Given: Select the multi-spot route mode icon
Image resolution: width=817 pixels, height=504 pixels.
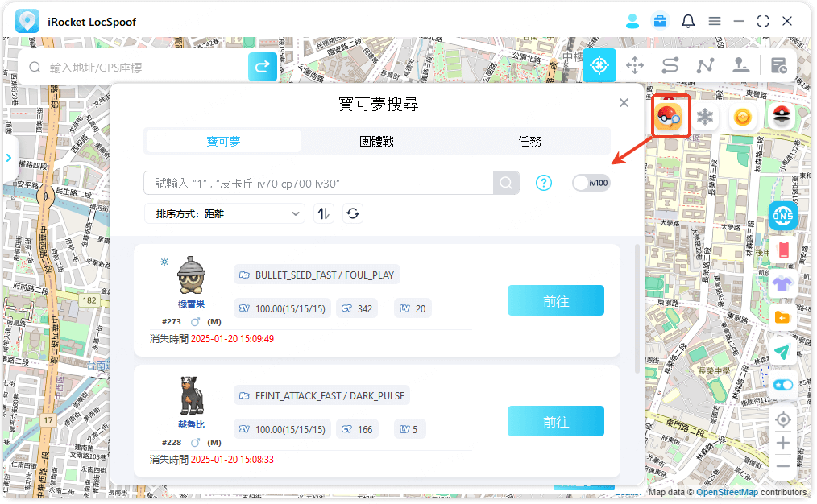Looking at the screenshot, I should tap(705, 65).
